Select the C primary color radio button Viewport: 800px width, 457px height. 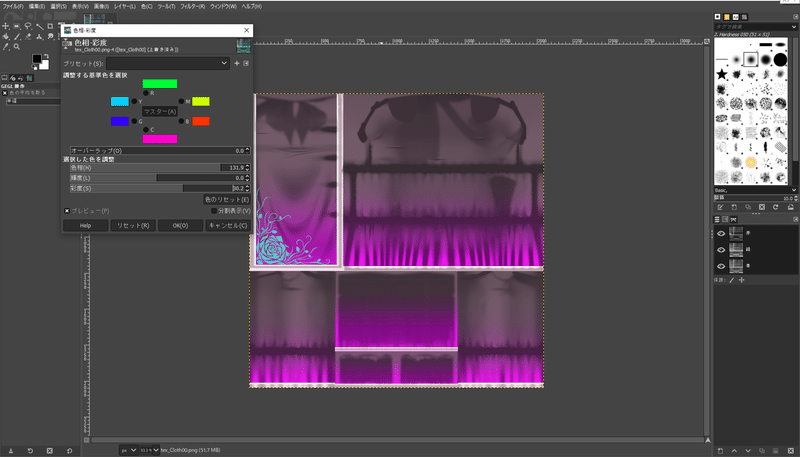(146, 130)
